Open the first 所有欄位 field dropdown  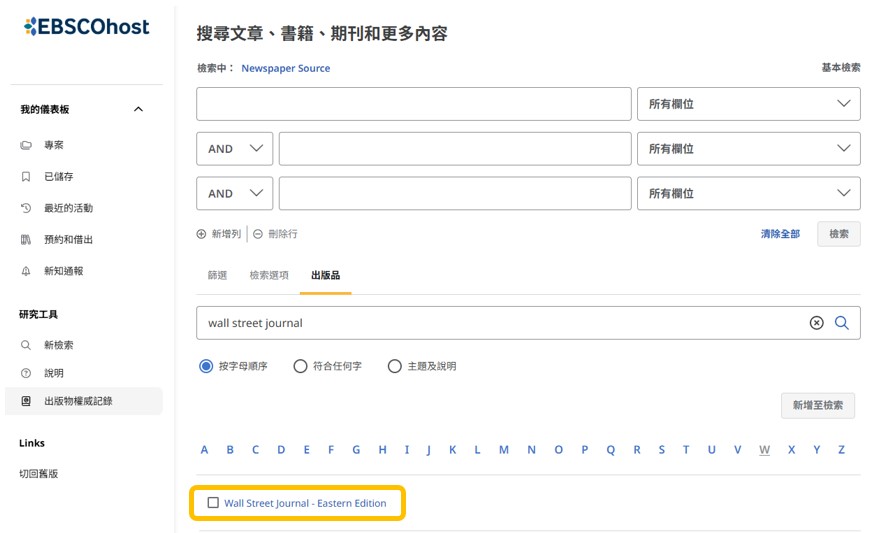pos(748,104)
